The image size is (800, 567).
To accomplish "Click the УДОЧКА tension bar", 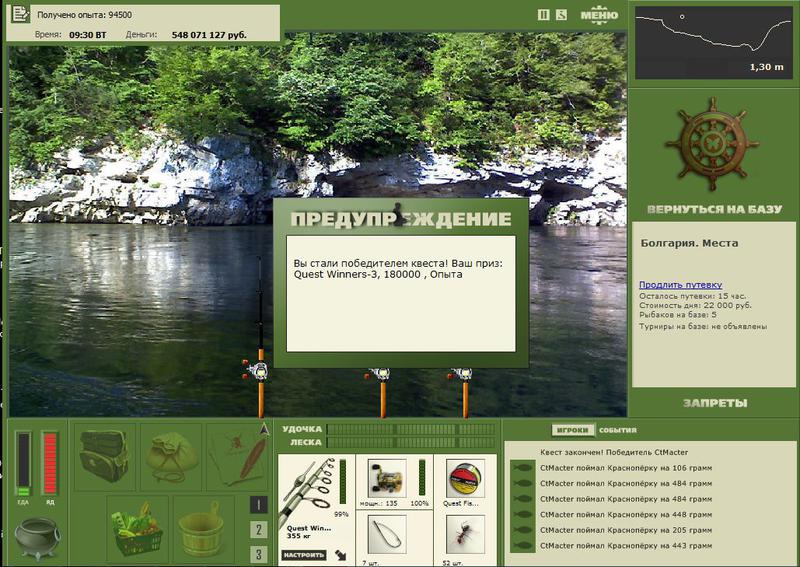I will click(x=411, y=429).
